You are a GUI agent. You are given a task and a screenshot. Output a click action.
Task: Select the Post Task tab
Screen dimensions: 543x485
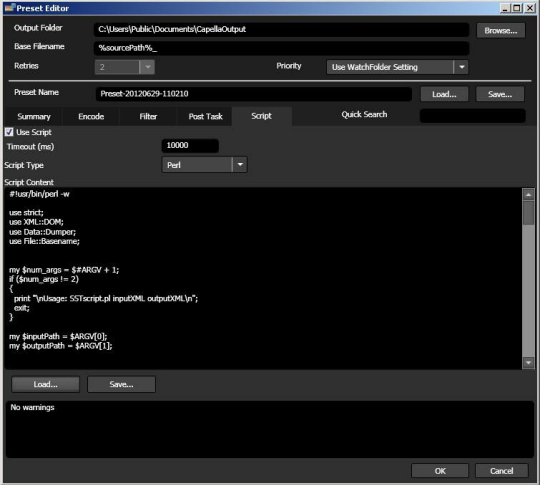pyautogui.click(x=205, y=116)
